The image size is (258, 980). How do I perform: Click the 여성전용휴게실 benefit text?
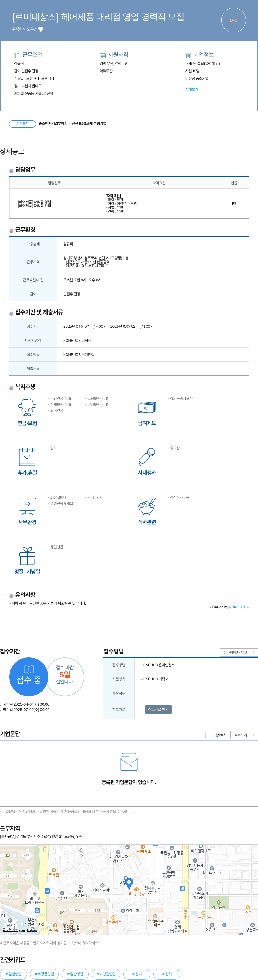pyautogui.click(x=60, y=503)
